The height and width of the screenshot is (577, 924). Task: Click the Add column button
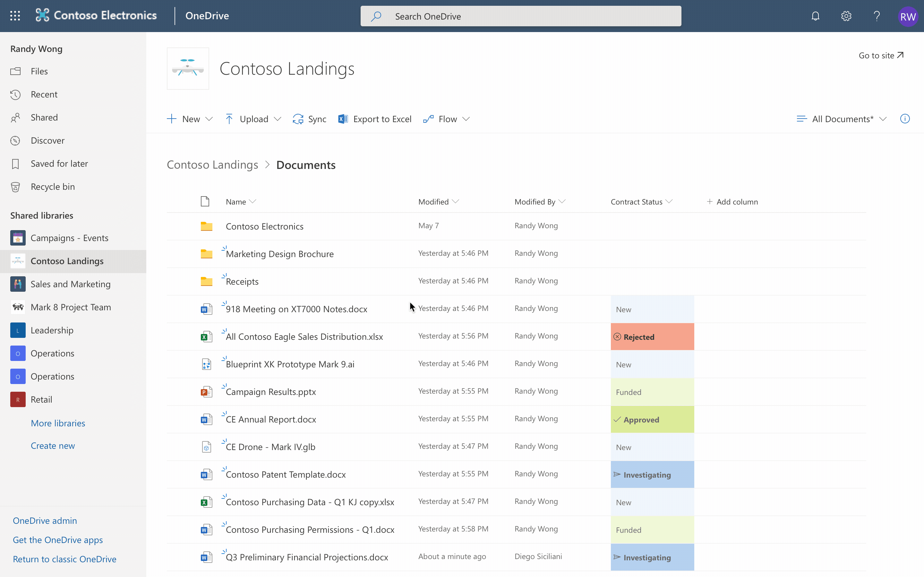click(732, 202)
